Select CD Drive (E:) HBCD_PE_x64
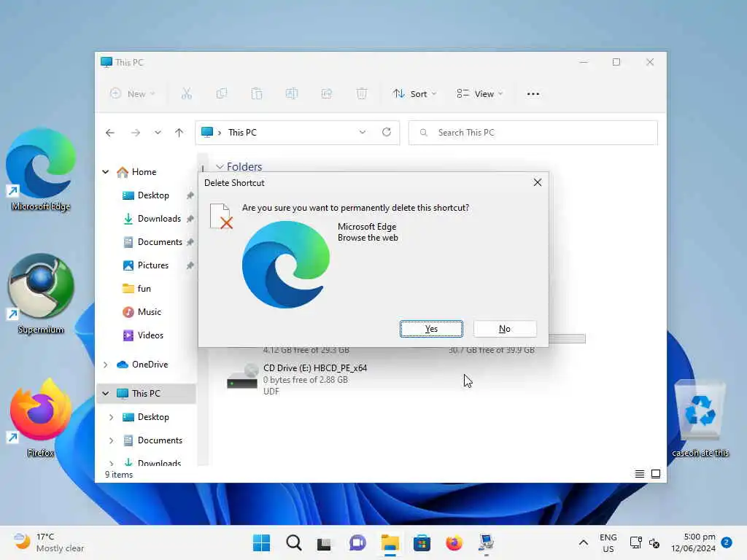The width and height of the screenshot is (747, 560). coord(298,379)
